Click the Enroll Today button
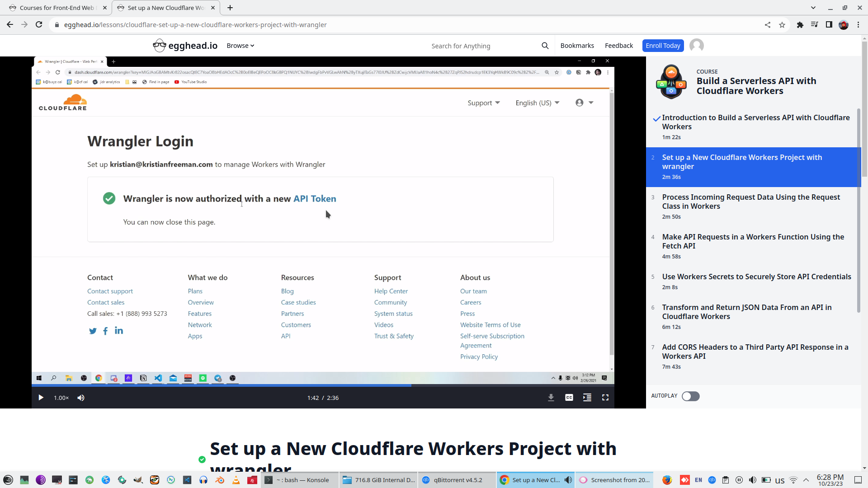 pos(663,46)
